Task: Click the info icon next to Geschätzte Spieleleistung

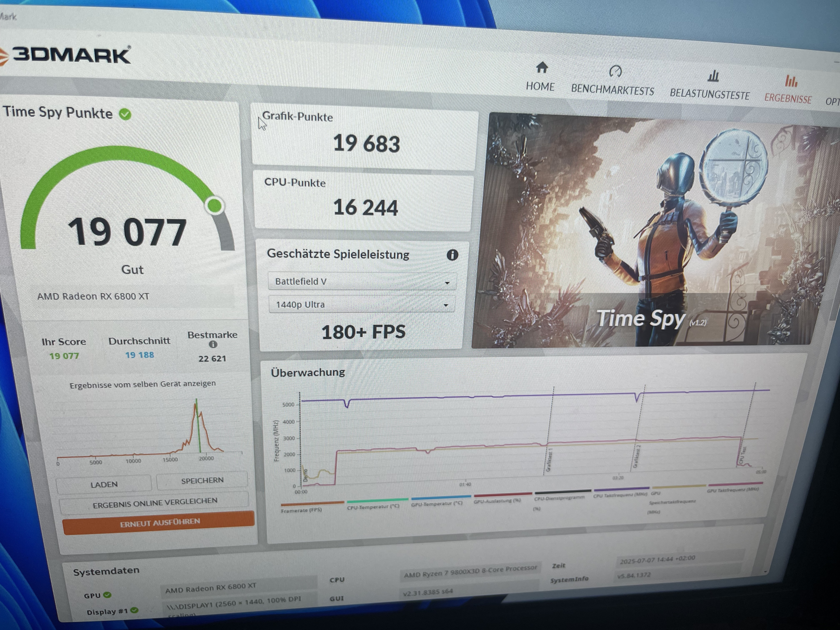Action: point(452,255)
